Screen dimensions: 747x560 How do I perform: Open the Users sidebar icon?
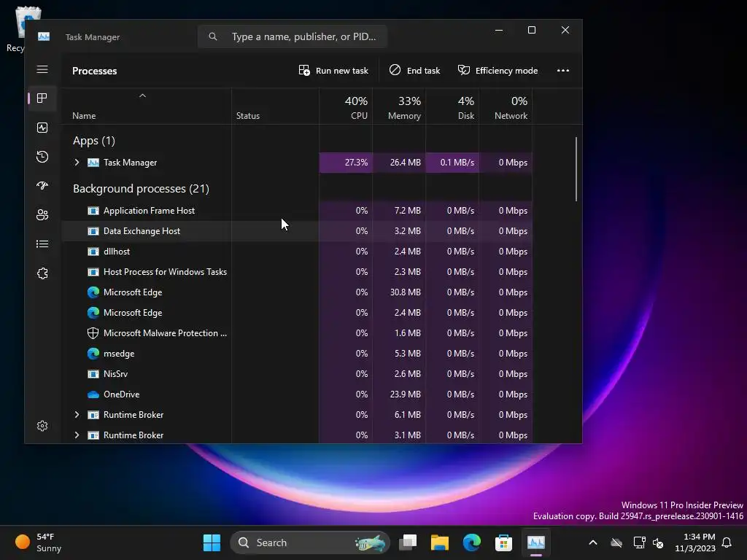pos(42,215)
